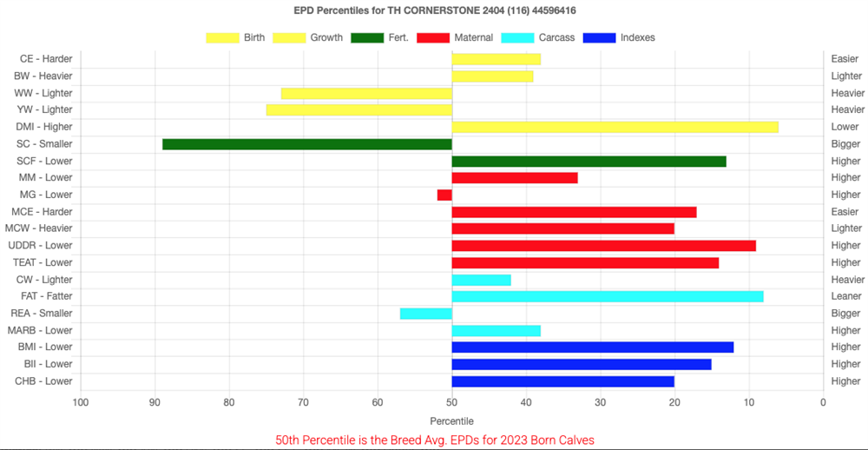Click the 'REA - Smaller' axis label

[x=42, y=313]
